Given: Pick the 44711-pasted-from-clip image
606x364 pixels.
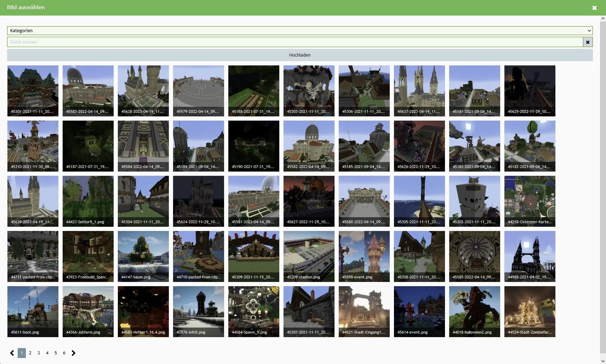Looking at the screenshot, I should [33, 256].
